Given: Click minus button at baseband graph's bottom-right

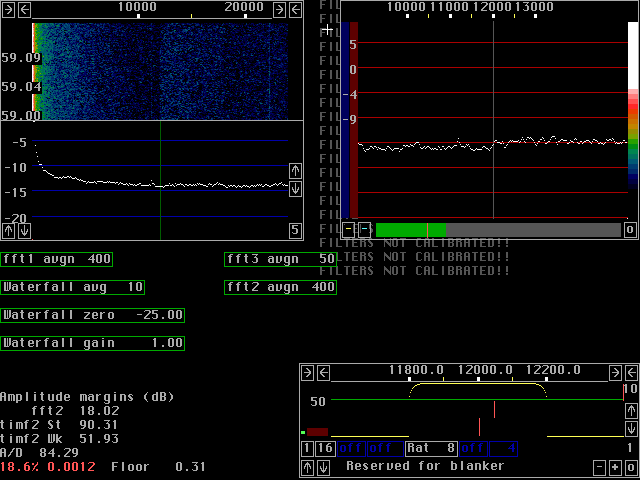Looking at the screenshot, I should click(x=599, y=467).
